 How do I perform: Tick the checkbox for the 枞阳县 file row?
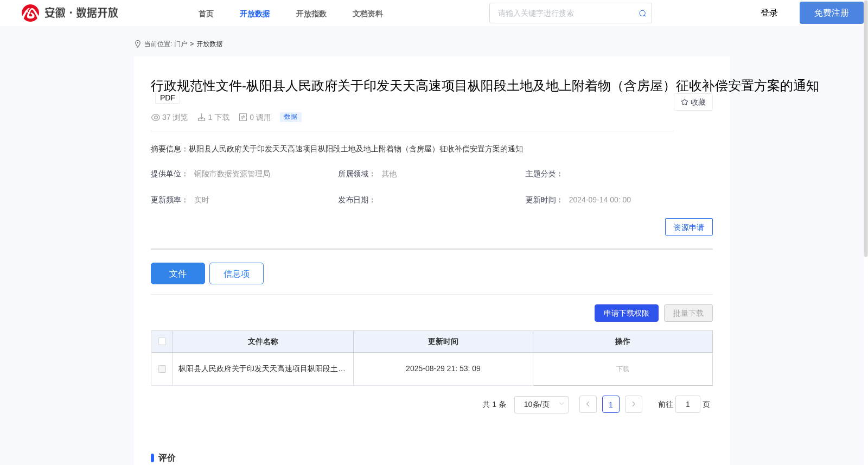tap(162, 369)
